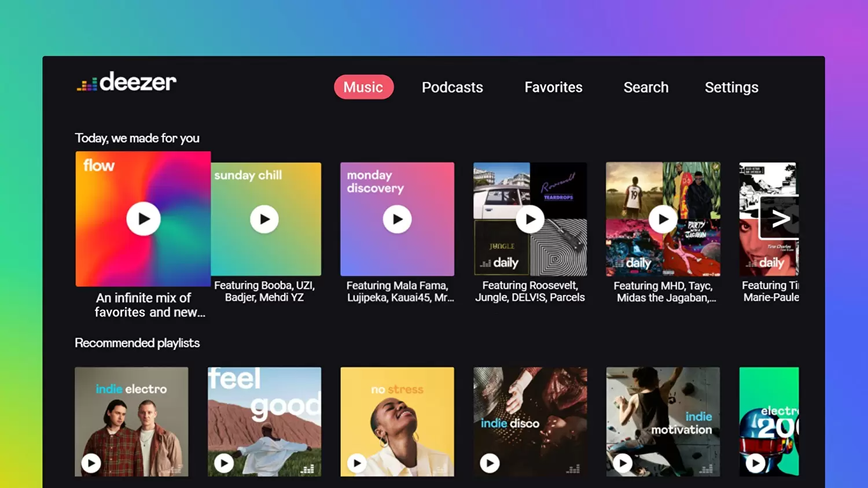This screenshot has width=868, height=488.
Task: Play the indie electro playlist
Action: [x=91, y=463]
